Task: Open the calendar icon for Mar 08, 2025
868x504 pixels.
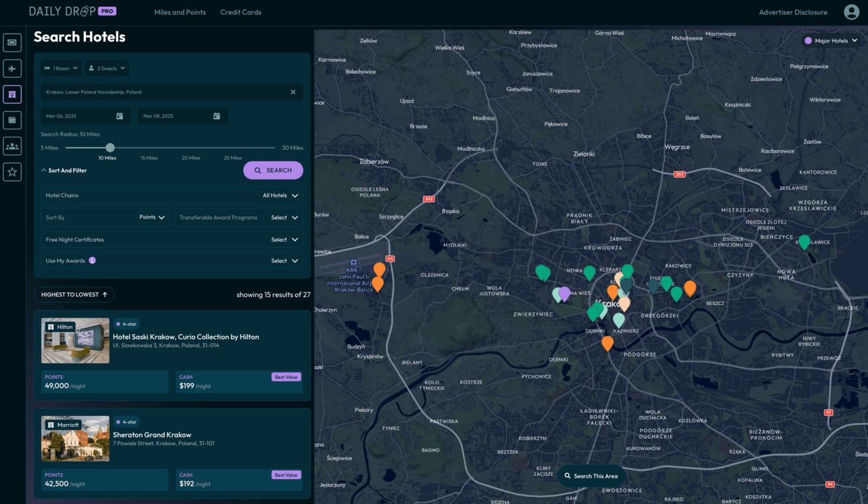Action: [x=217, y=116]
